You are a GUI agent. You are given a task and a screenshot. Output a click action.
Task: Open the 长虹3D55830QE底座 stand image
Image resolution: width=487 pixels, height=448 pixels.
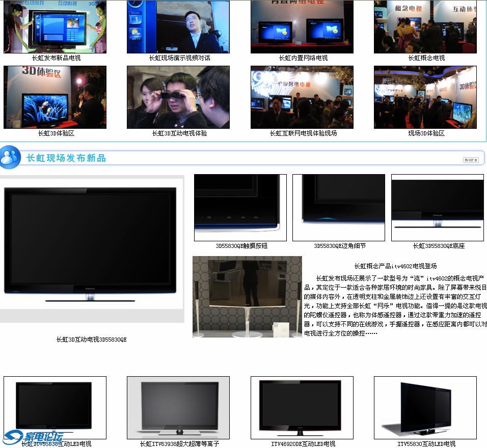click(437, 207)
